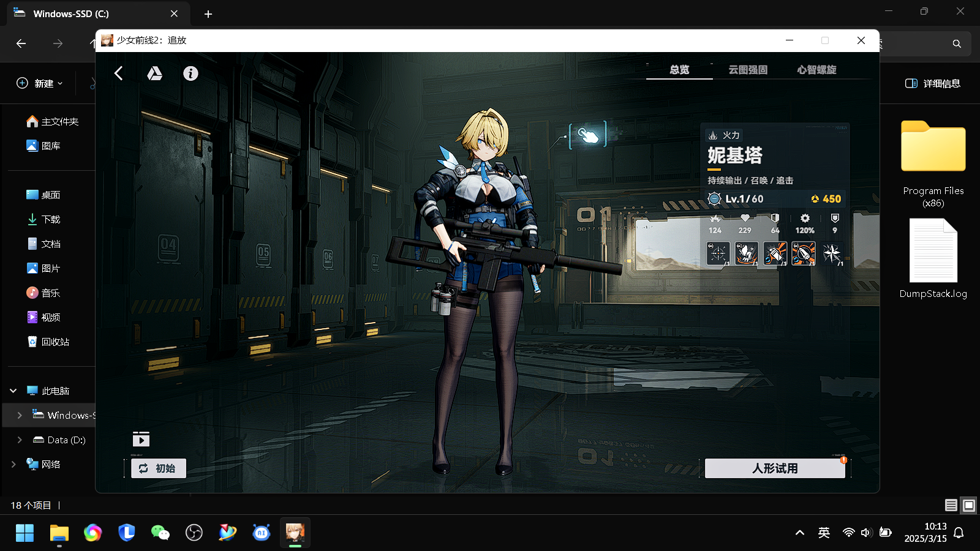
Task: Open 图库 in Explorer sidebar
Action: (43, 146)
